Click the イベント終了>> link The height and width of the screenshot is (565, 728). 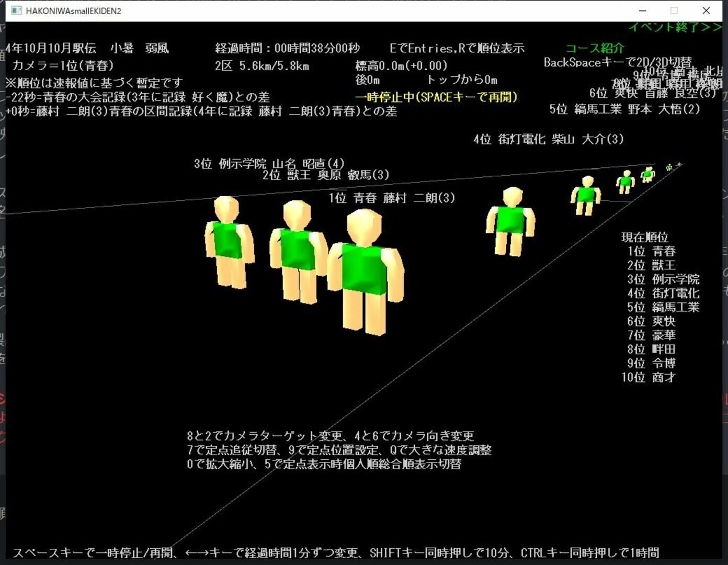point(674,27)
